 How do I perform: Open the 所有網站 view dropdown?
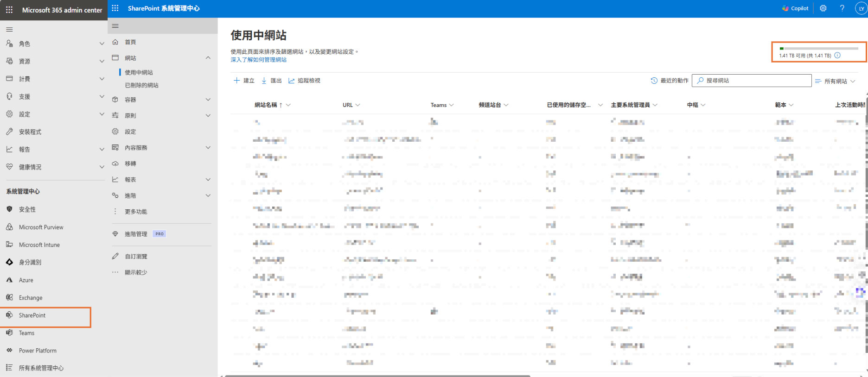pos(835,81)
